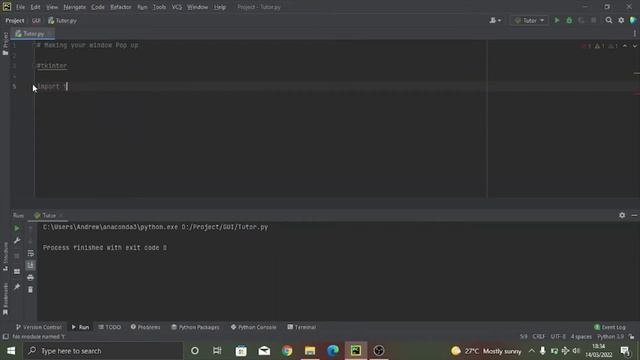The height and width of the screenshot is (360, 640).
Task: Hide the Run tool window
Action: click(634, 215)
